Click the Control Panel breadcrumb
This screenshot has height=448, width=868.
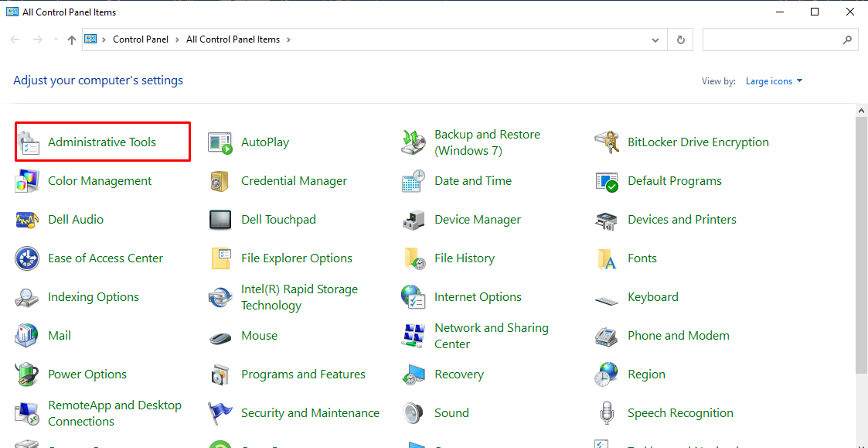click(140, 39)
